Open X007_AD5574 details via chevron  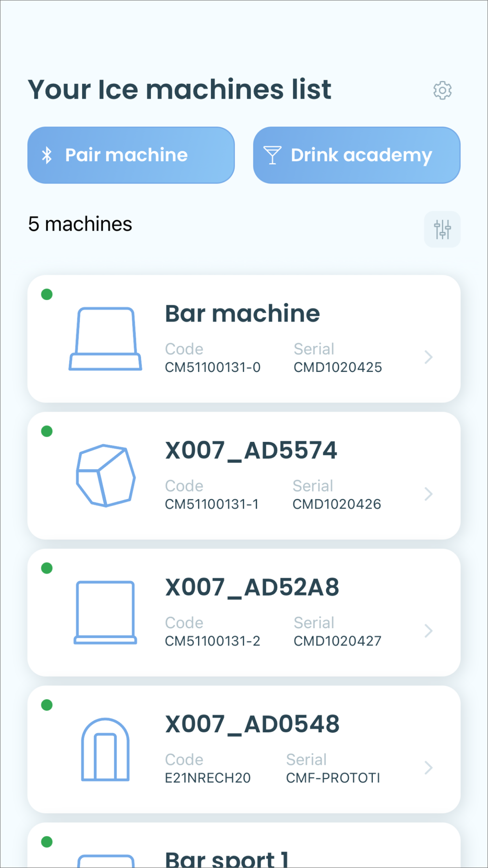[428, 494]
